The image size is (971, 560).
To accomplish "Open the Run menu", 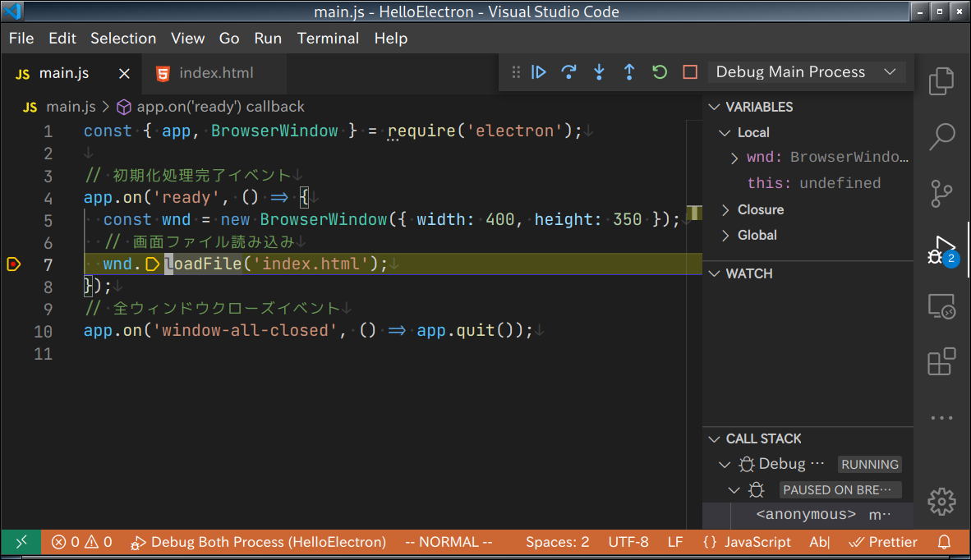I will click(x=268, y=39).
